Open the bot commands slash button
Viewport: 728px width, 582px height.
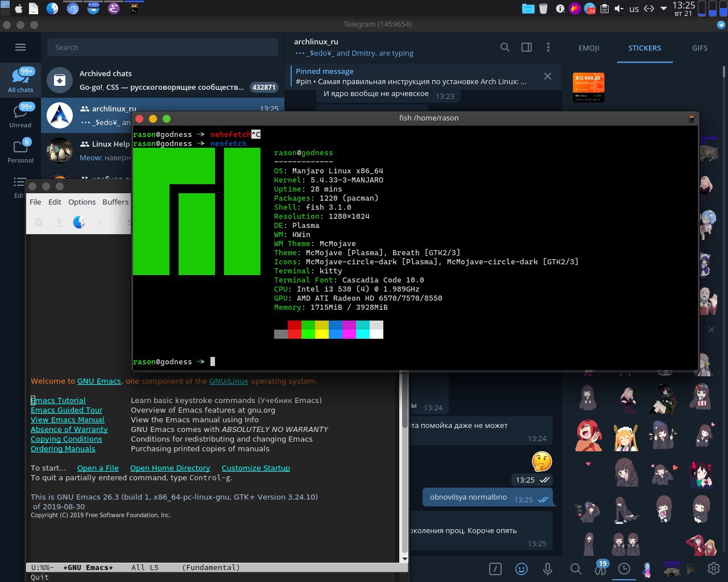coord(495,568)
